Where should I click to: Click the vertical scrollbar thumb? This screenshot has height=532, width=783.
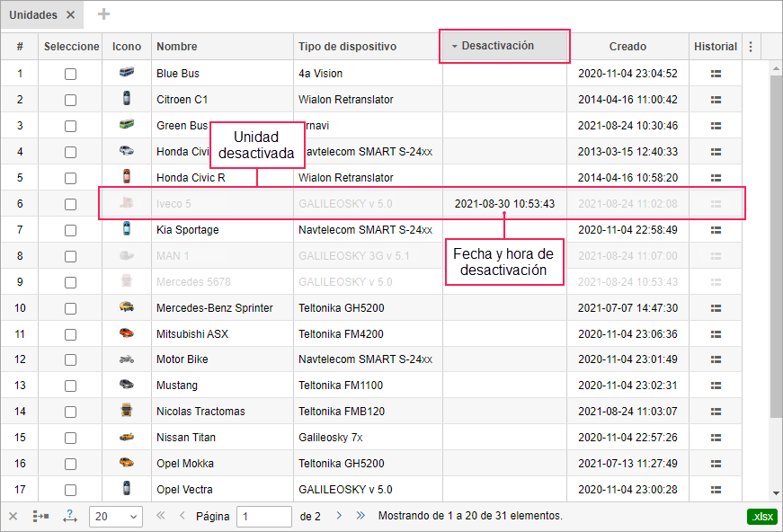776,247
